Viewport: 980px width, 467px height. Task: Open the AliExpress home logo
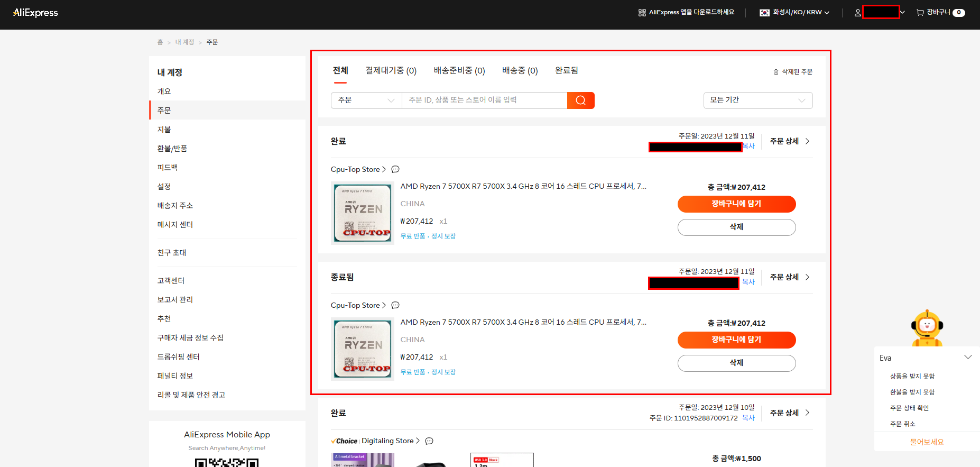point(35,13)
